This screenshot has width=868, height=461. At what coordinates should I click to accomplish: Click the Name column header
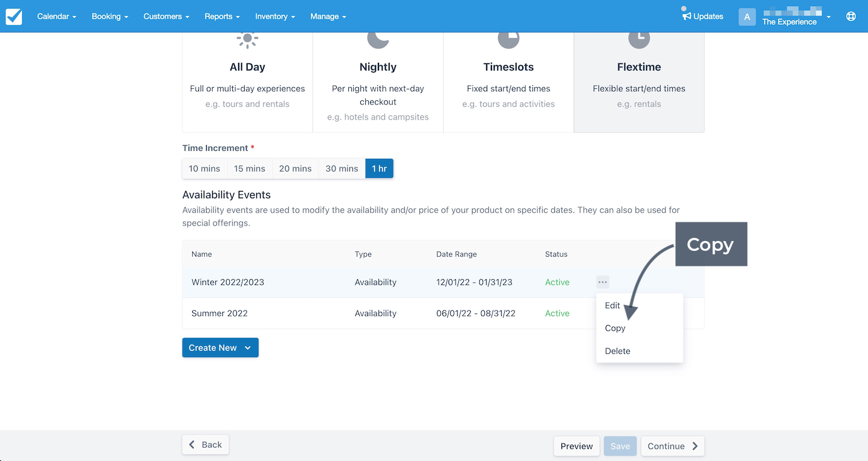point(202,254)
